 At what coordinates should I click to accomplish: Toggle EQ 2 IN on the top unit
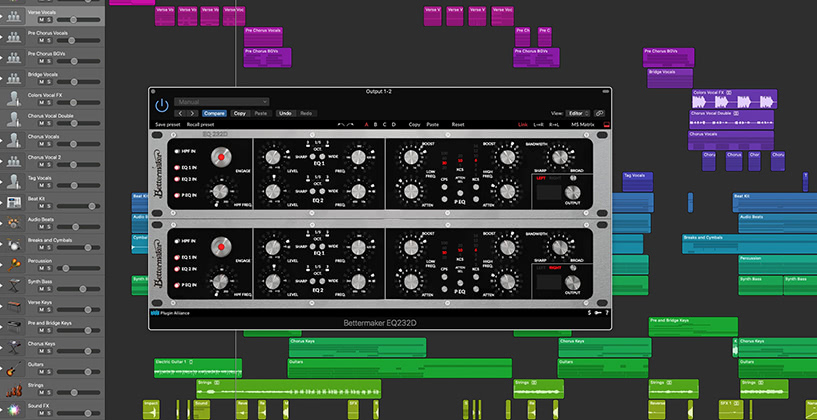pos(178,179)
